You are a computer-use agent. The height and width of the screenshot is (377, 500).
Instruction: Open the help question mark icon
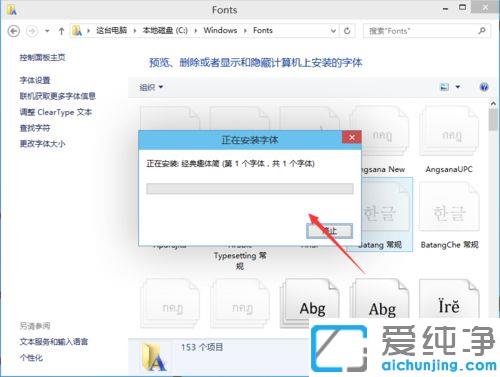[484, 87]
